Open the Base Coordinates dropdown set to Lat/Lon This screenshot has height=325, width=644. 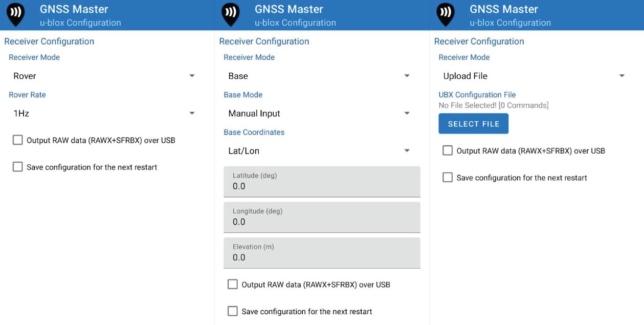tap(317, 150)
